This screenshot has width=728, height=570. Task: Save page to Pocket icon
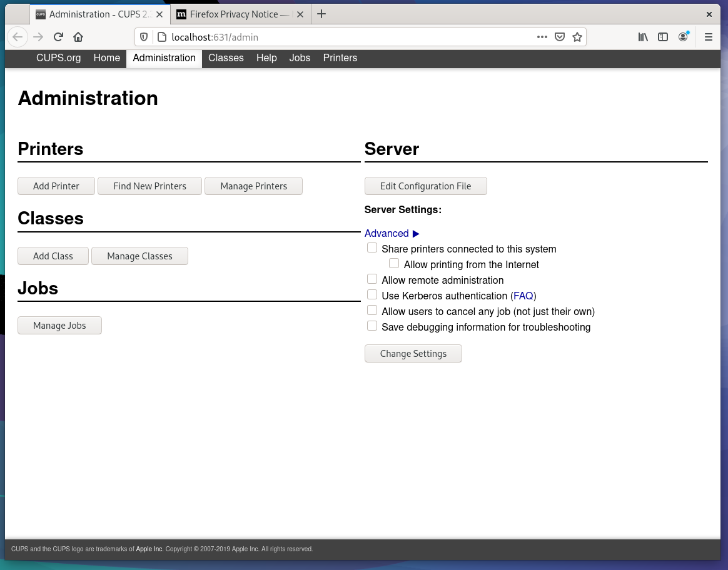tap(560, 37)
